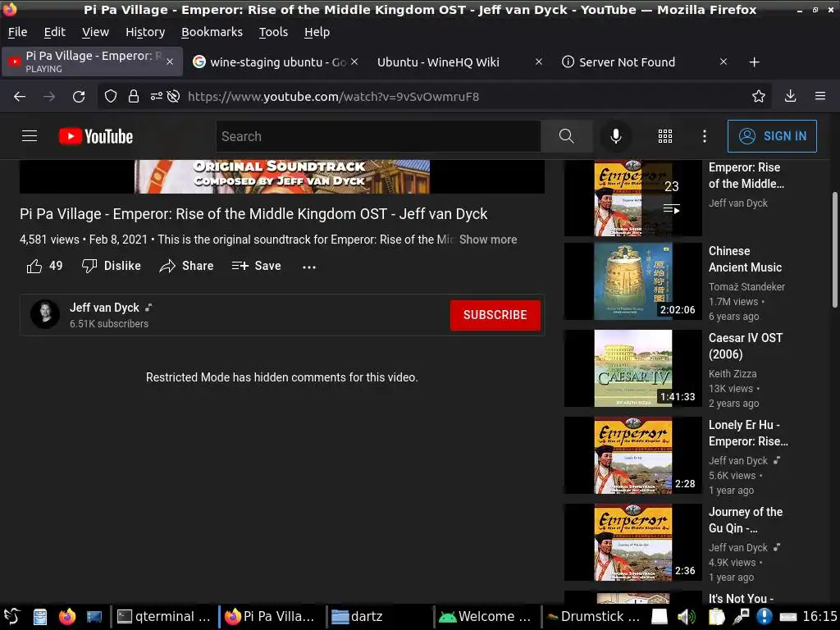Open the View menu
The width and height of the screenshot is (840, 630).
[95, 32]
